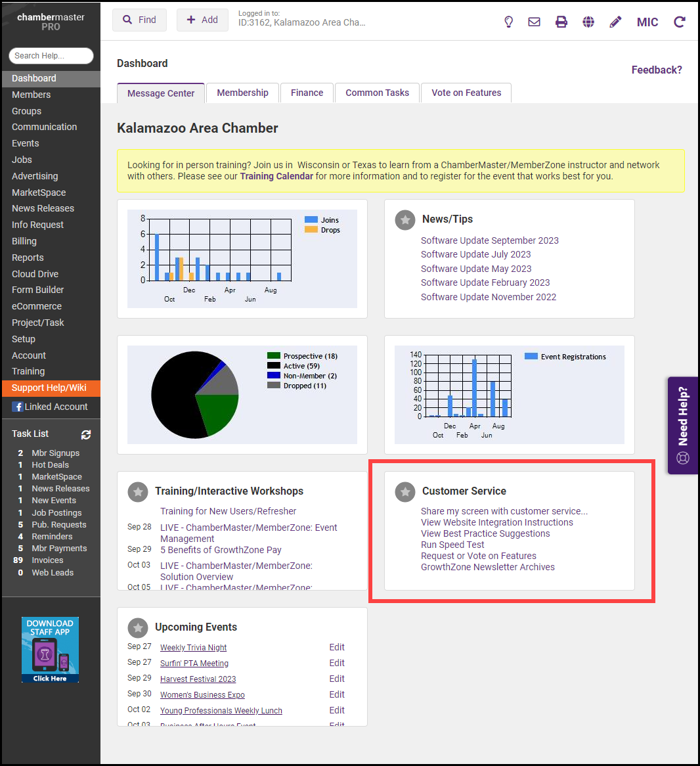
Task: Open the envelope mail icon
Action: coord(535,22)
